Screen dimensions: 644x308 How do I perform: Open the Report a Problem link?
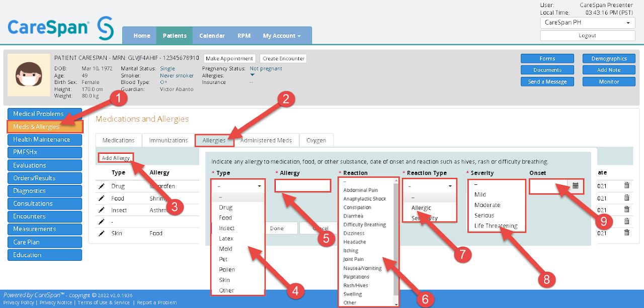pos(157,302)
